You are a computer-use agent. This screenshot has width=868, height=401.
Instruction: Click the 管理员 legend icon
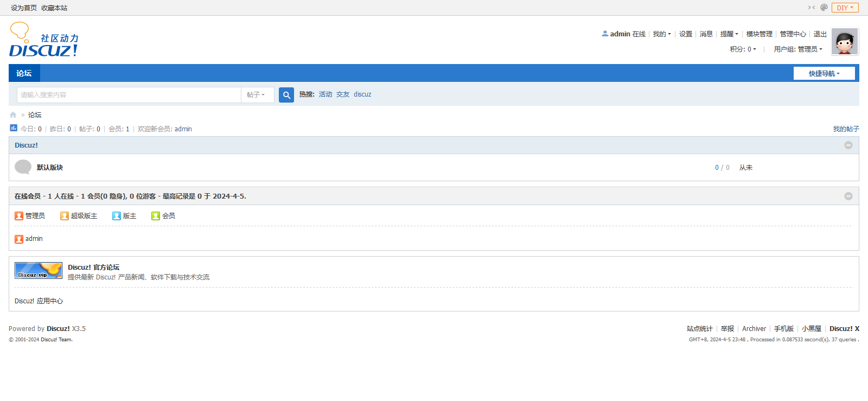point(19,216)
